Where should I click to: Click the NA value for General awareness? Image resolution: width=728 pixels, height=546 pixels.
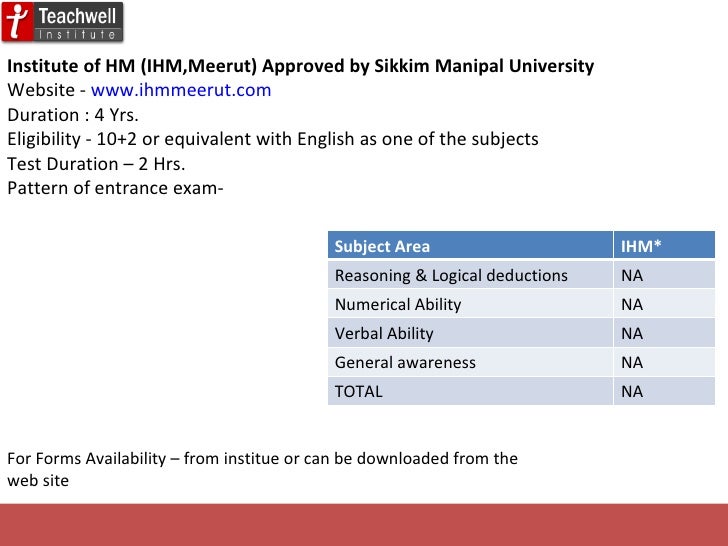pyautogui.click(x=632, y=362)
